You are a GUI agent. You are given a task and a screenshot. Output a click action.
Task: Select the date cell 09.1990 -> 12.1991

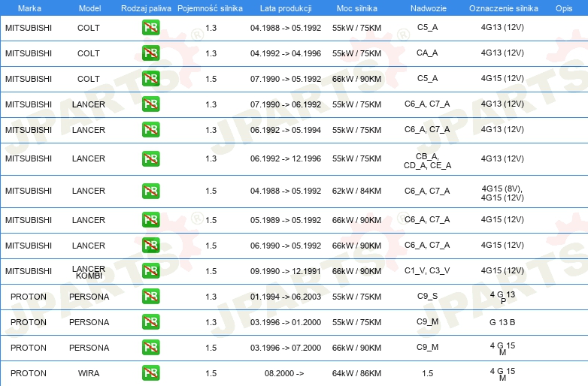click(x=286, y=271)
